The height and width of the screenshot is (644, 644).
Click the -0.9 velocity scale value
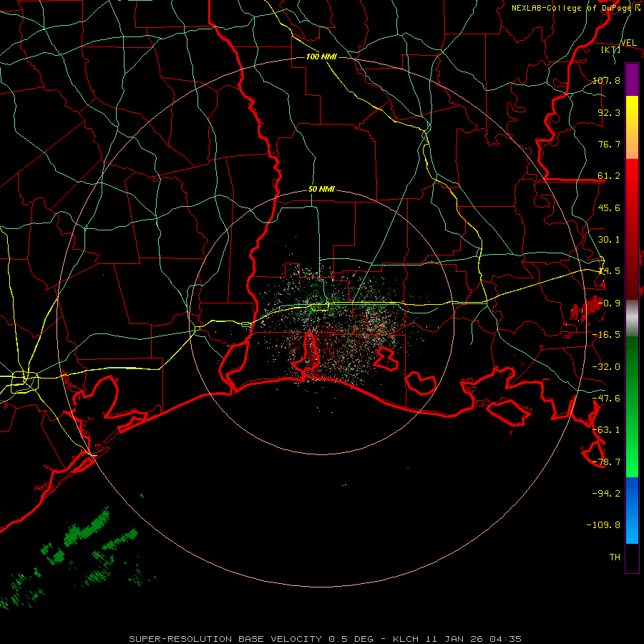click(609, 303)
